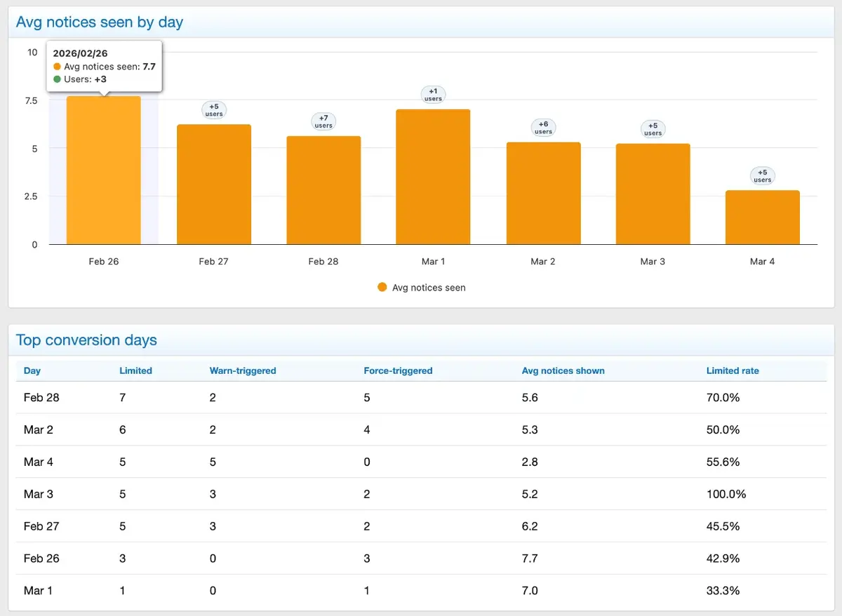Click the +5 users badge above Mar 3

[x=653, y=129]
